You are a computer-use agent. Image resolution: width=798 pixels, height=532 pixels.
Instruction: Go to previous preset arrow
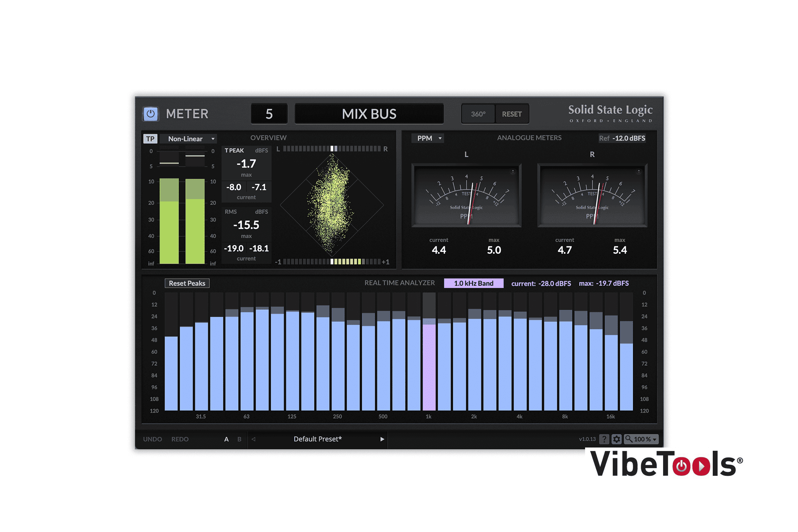(254, 439)
